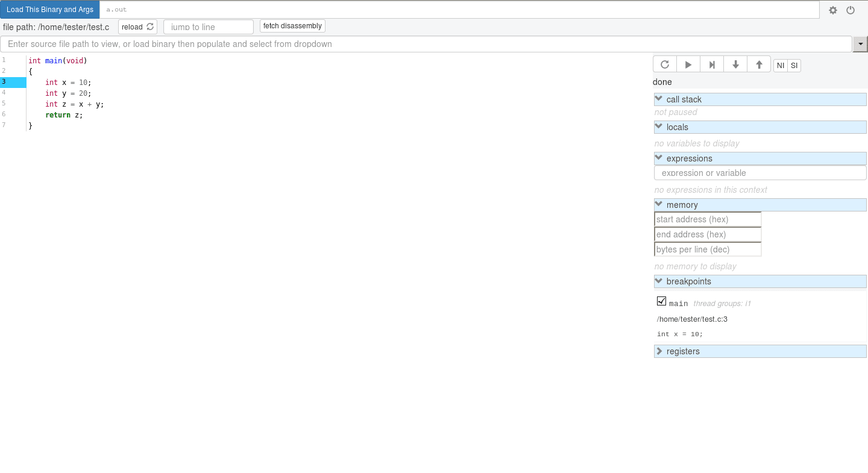Step out with the up arrow icon

click(x=759, y=65)
